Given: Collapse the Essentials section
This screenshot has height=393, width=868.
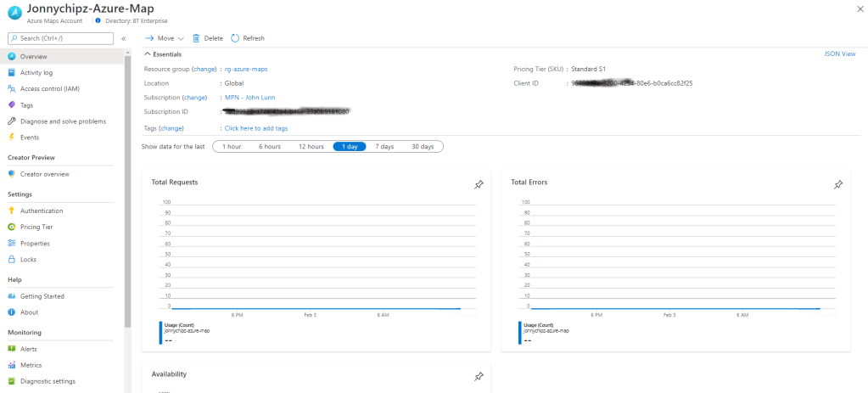Looking at the screenshot, I should pos(148,54).
